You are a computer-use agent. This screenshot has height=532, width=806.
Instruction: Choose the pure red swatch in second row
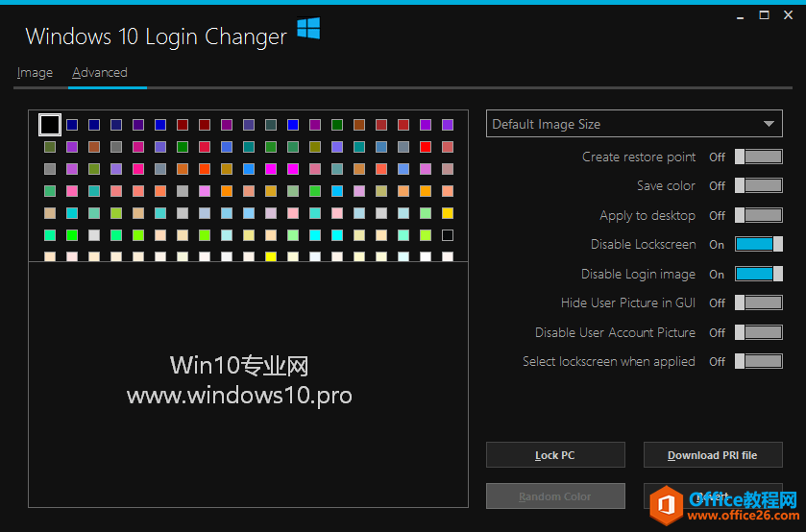tap(426, 147)
